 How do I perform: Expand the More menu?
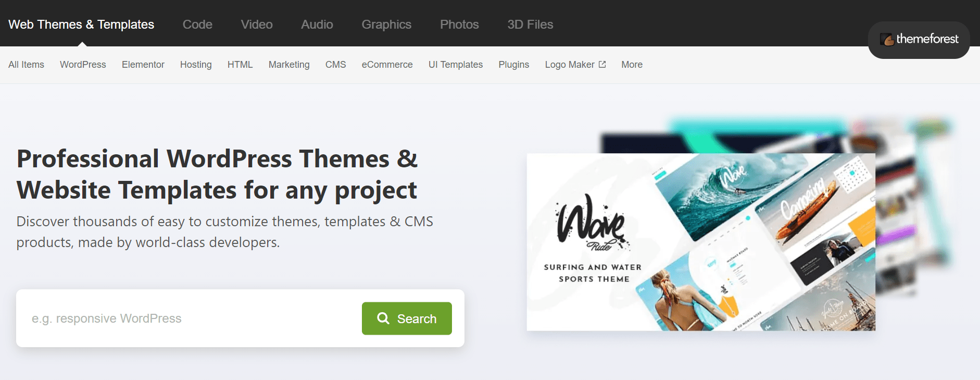click(632, 65)
